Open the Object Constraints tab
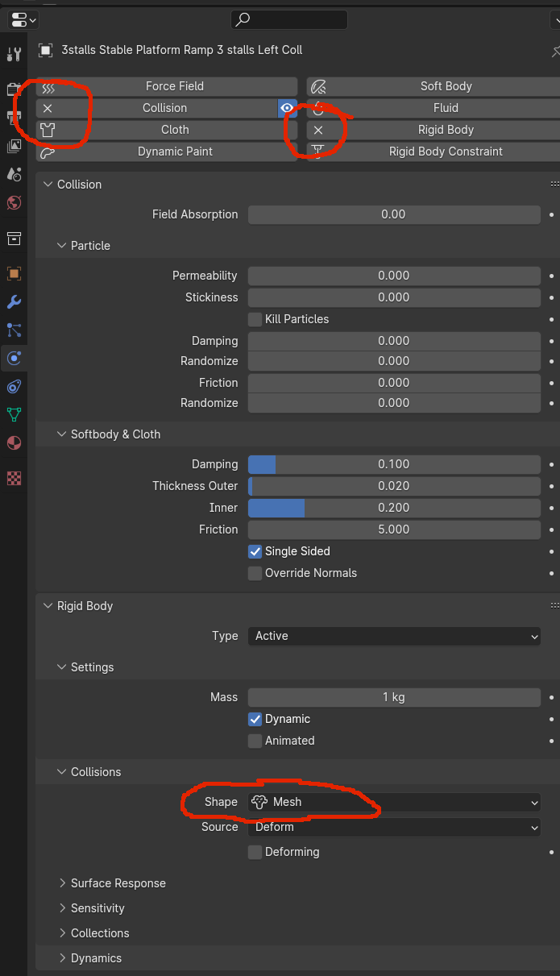560x976 pixels. point(14,387)
